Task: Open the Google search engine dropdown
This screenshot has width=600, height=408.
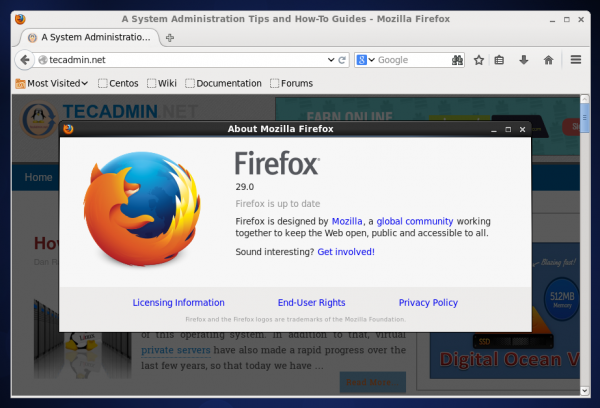Action: click(366, 60)
